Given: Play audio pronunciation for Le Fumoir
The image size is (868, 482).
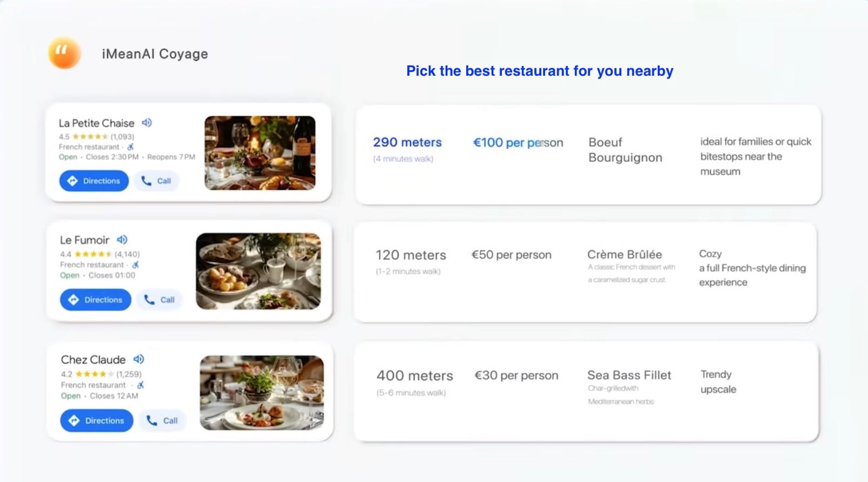Looking at the screenshot, I should 122,240.
